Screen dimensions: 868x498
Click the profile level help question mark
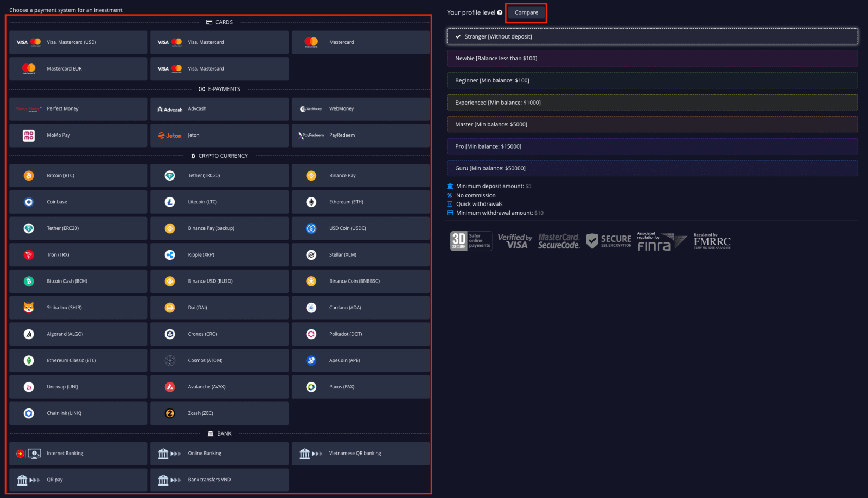click(500, 13)
